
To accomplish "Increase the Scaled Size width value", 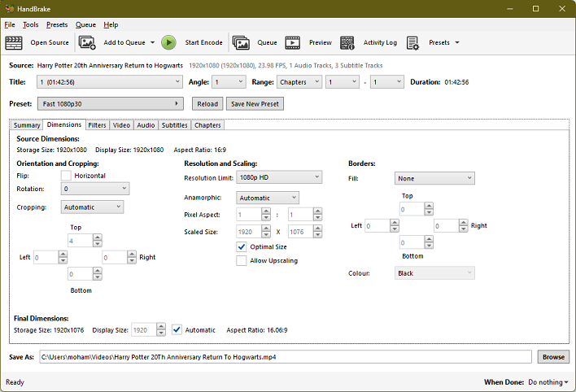I will 266,229.
